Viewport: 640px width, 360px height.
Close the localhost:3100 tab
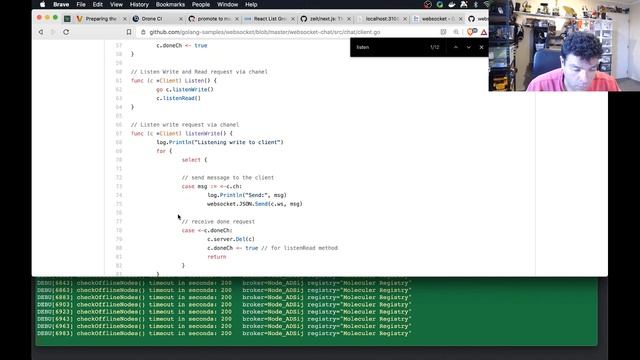tap(405, 19)
